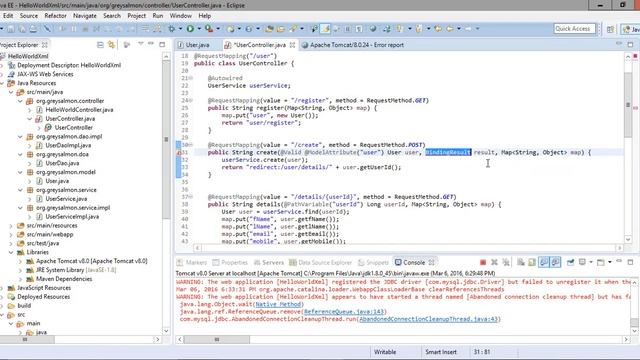Click the Quick Access search field
The height and width of the screenshot is (360, 640).
point(574,29)
